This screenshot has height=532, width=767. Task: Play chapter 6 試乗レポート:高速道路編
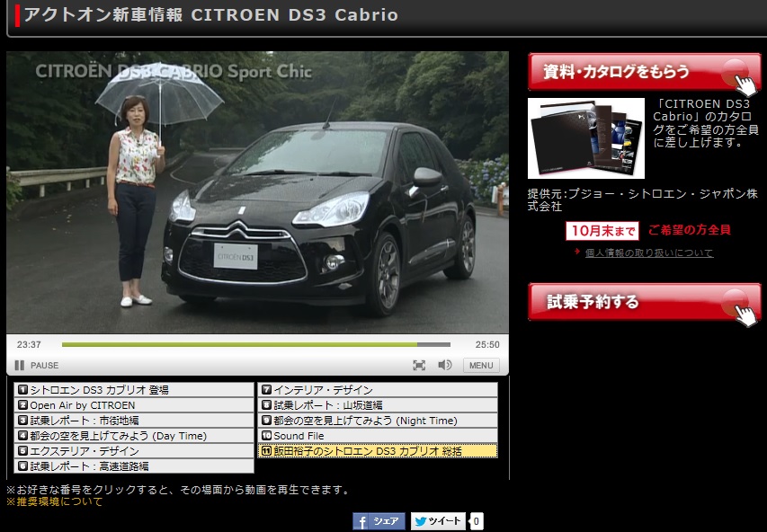point(134,465)
